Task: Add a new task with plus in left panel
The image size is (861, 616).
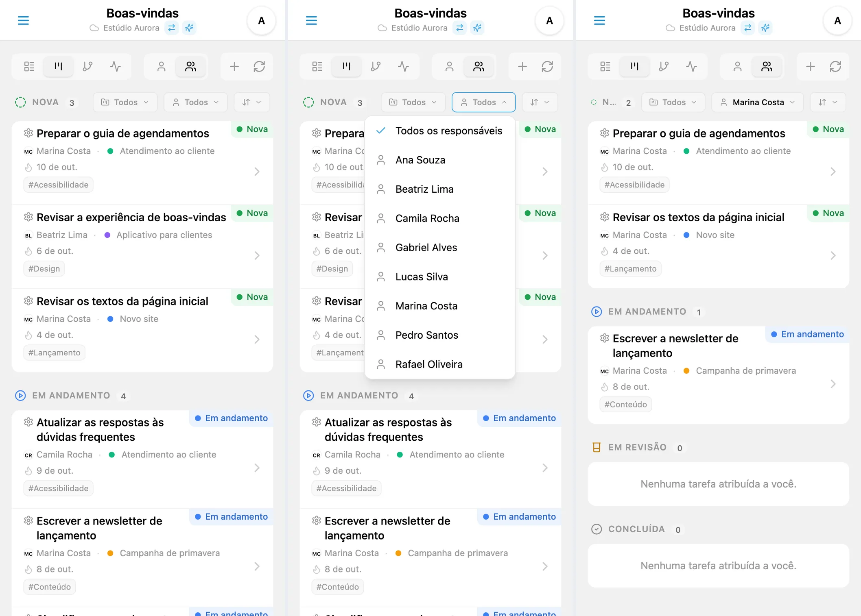Action: (234, 66)
